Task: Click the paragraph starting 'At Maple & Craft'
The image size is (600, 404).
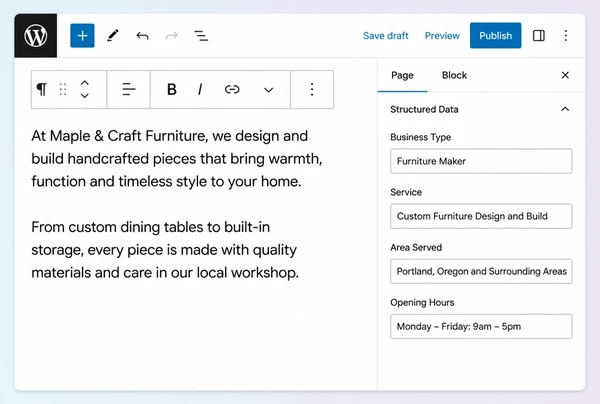Action: pyautogui.click(x=177, y=158)
